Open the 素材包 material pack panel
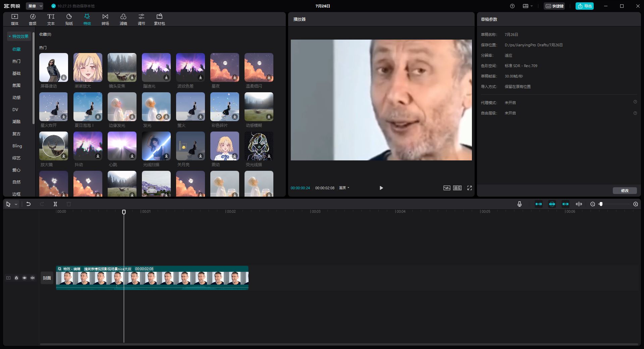 160,19
